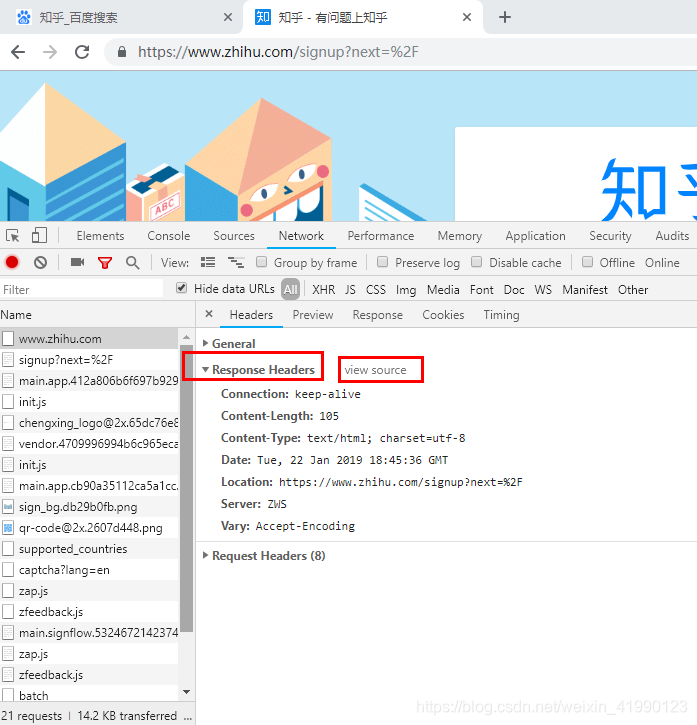Filter requests by Font
The width and height of the screenshot is (697, 725).
coord(481,289)
